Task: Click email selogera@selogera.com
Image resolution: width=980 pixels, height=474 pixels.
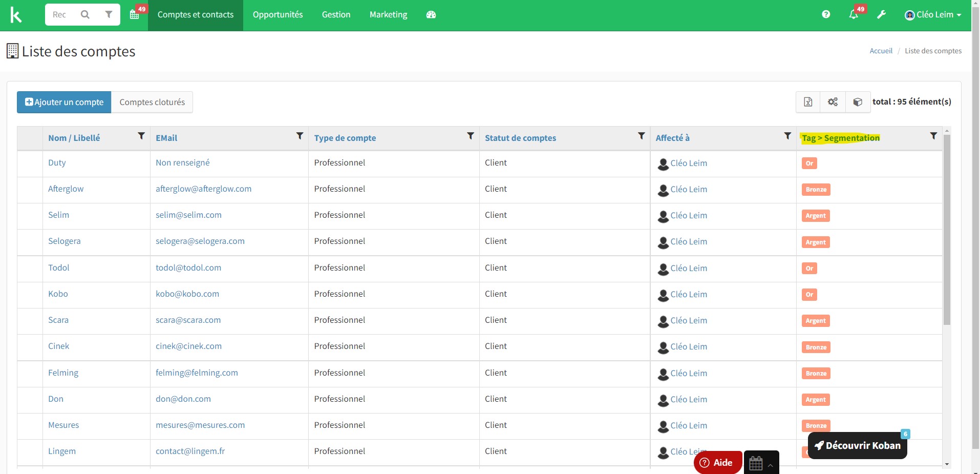Action: tap(200, 241)
